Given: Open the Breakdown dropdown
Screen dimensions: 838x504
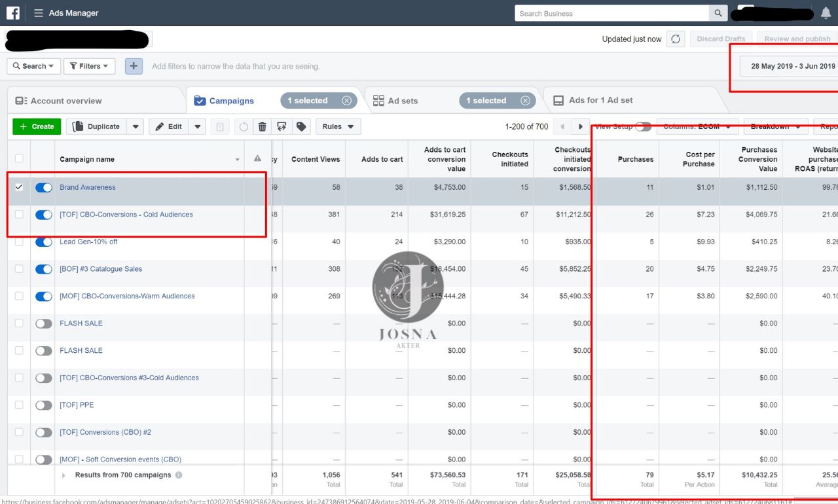Looking at the screenshot, I should 776,126.
